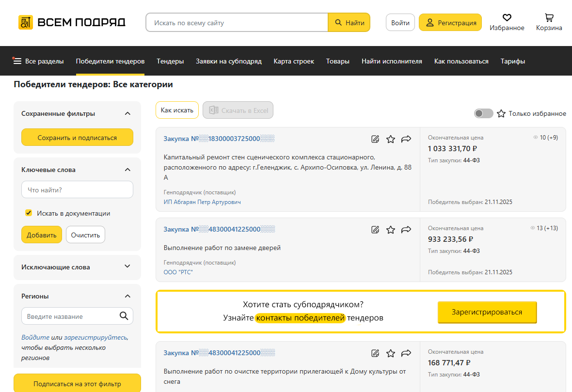Click the note icon on door replacement tender
The height and width of the screenshot is (392, 572).
coord(375,230)
